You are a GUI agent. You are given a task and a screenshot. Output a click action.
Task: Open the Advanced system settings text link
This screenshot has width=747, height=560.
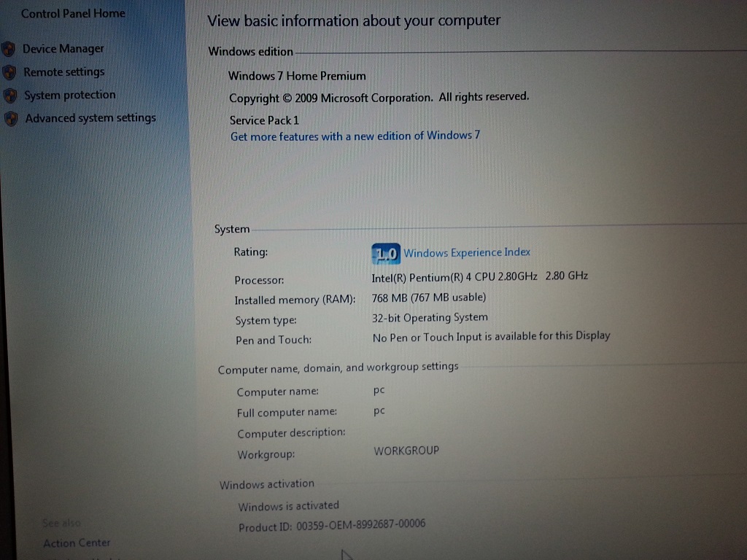(90, 118)
